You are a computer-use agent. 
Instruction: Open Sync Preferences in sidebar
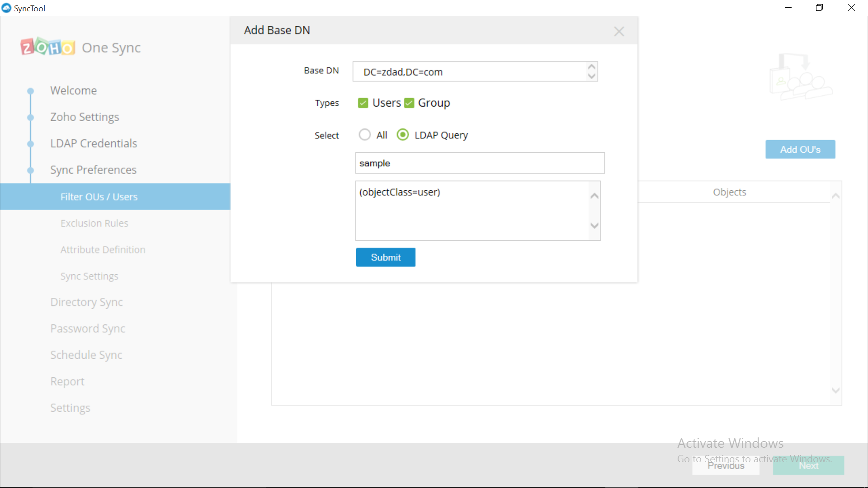93,170
